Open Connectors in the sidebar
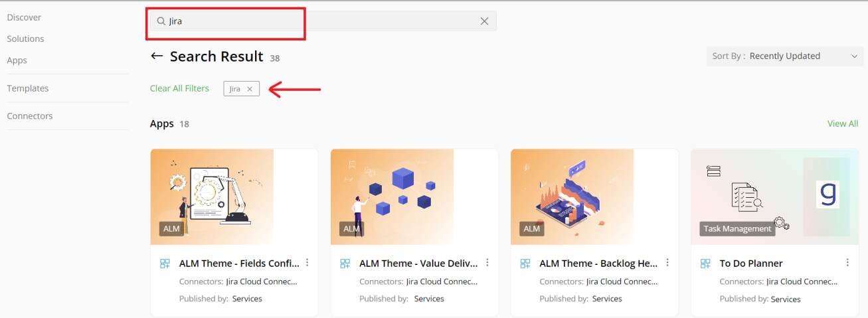 [x=30, y=116]
